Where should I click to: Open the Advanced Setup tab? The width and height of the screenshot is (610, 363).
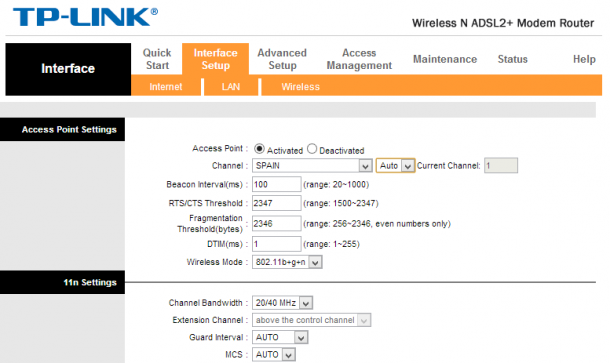pos(282,59)
